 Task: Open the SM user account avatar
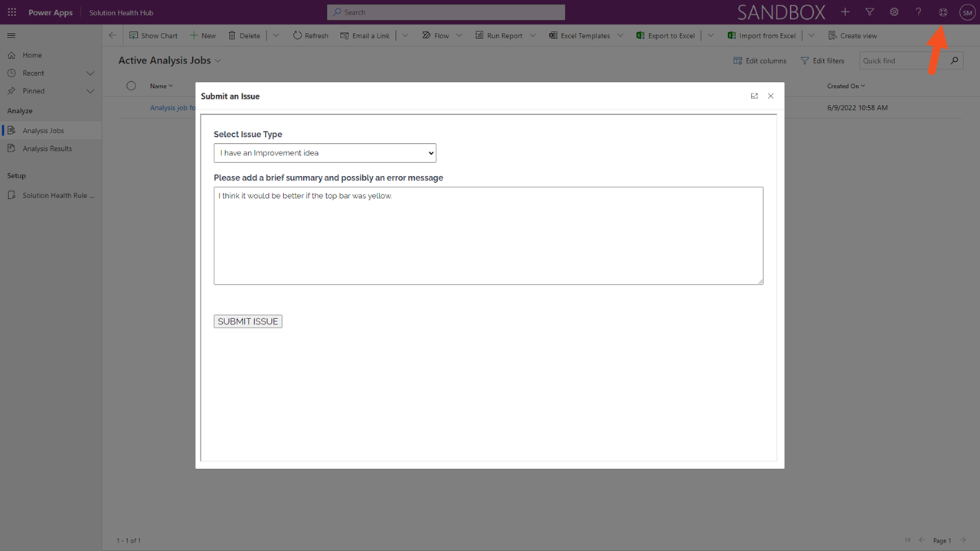pos(967,12)
